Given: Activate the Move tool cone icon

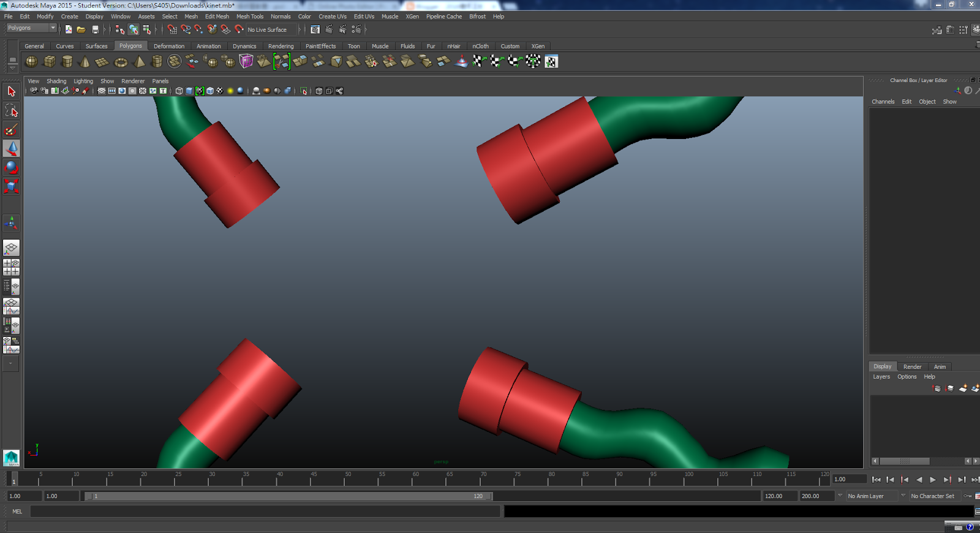Looking at the screenshot, I should click(11, 148).
